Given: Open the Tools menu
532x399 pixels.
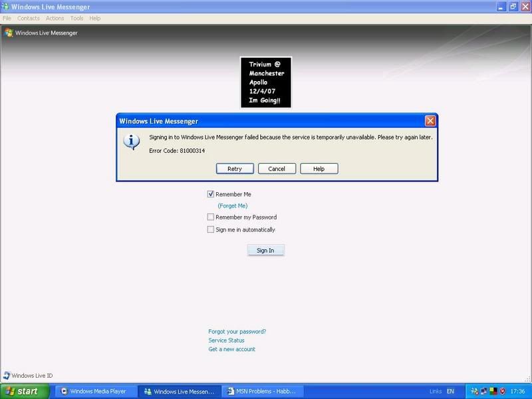Looking at the screenshot, I should (77, 18).
